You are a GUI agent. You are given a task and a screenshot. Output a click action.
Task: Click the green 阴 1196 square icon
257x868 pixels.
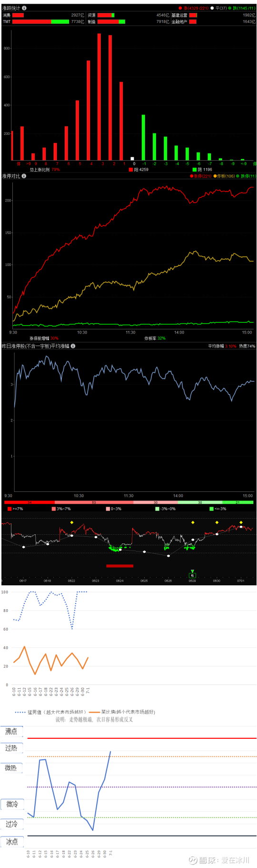(194, 170)
